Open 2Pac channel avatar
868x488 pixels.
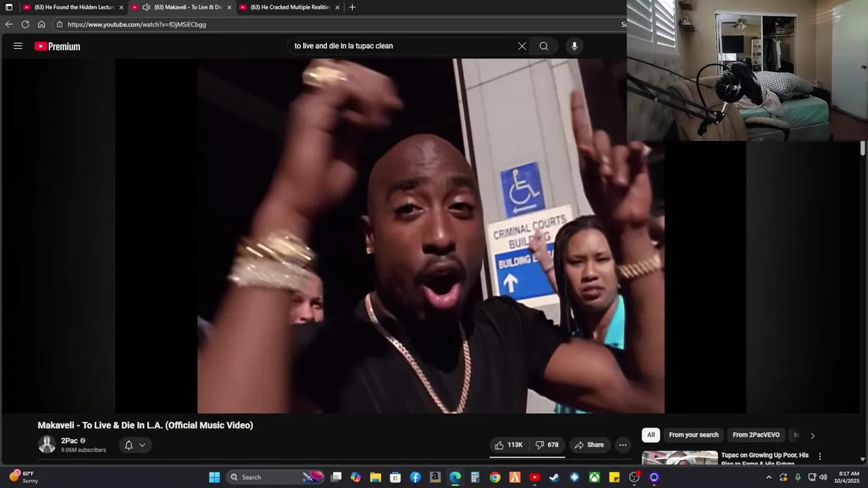(x=47, y=445)
